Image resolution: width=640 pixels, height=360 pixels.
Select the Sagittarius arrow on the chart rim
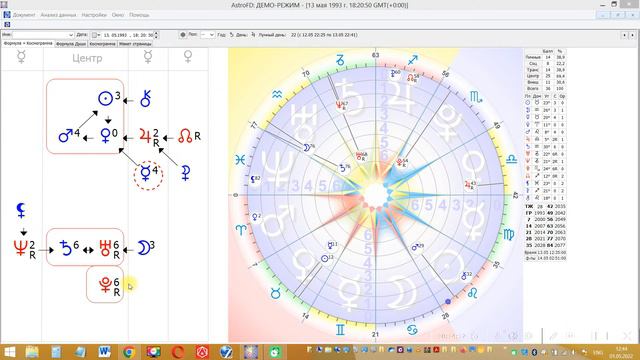pyautogui.click(x=413, y=60)
